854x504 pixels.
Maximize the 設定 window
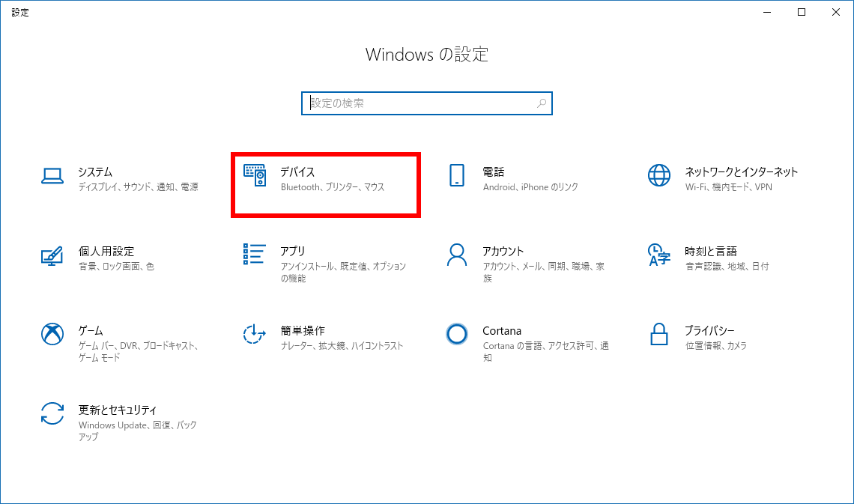(802, 12)
